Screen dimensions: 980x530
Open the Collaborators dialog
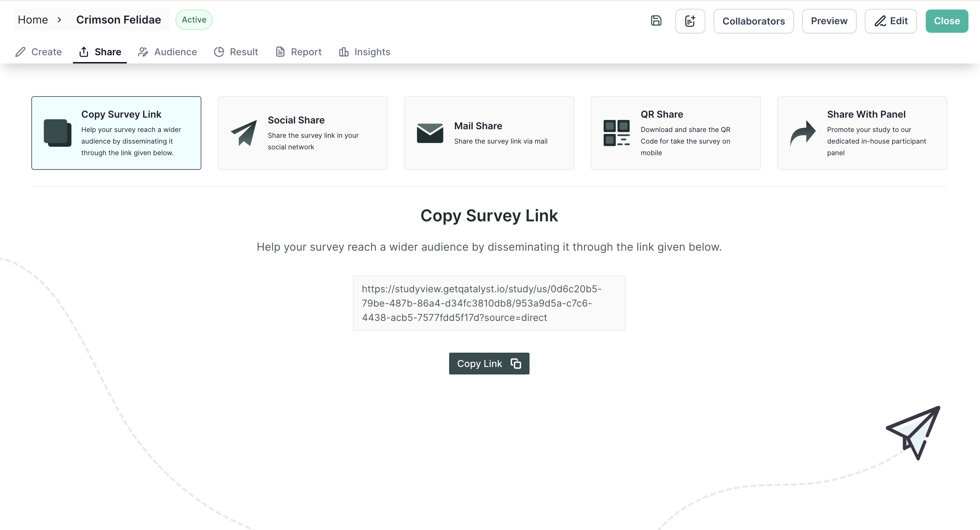pos(753,21)
